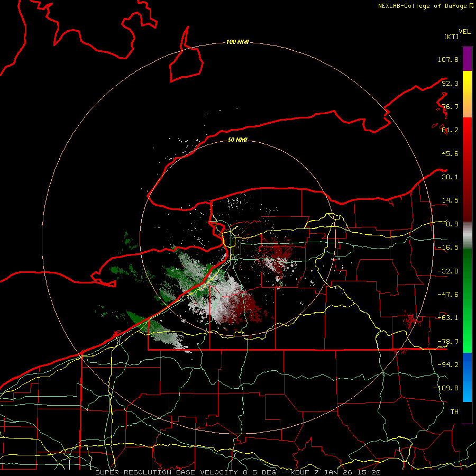
Task: Click the 92.3 velocity scale value
Action: click(450, 83)
